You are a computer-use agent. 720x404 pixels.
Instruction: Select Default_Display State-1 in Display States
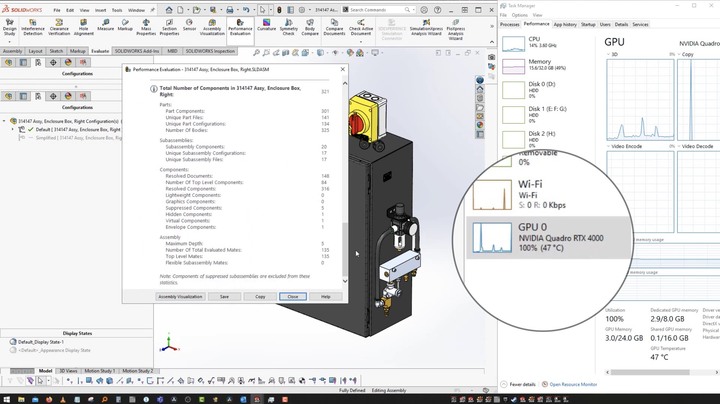pos(42,342)
